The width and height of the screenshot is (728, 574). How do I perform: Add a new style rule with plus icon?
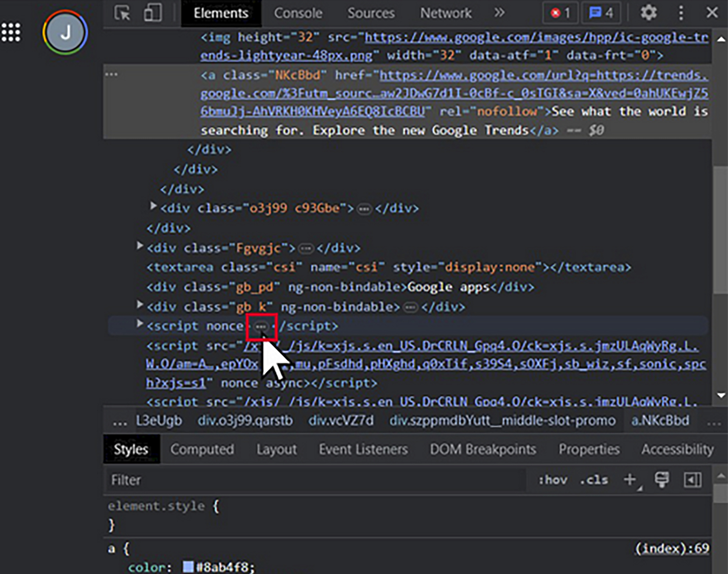tap(630, 480)
